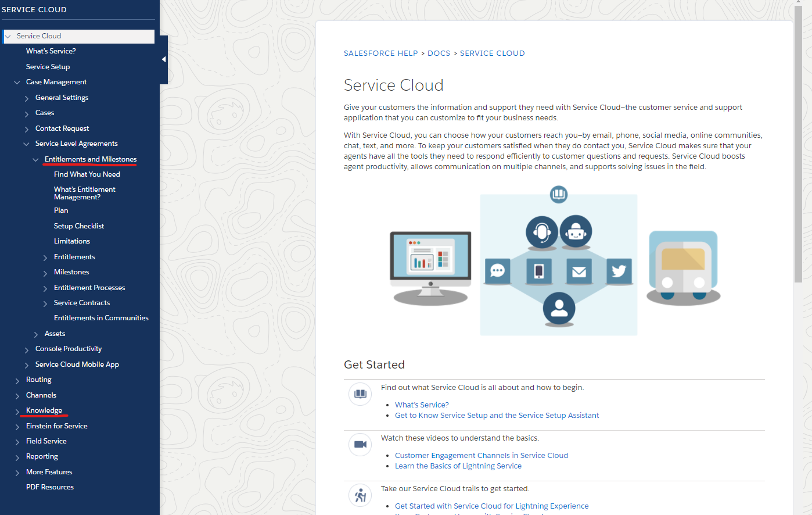
Task: Open the Limitations sidebar item
Action: (x=72, y=241)
